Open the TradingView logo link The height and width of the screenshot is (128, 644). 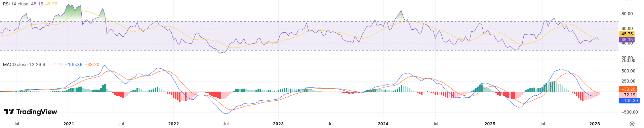pyautogui.click(x=31, y=112)
